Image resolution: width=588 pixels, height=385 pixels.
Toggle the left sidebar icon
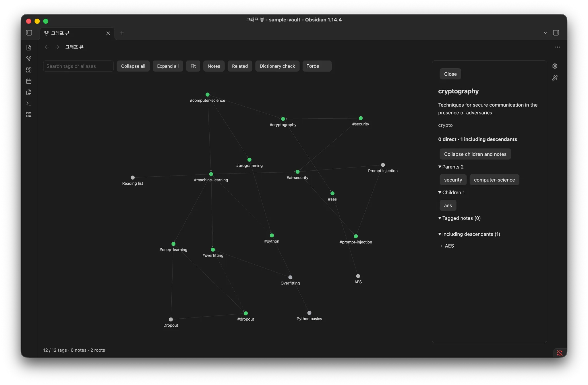pos(29,33)
